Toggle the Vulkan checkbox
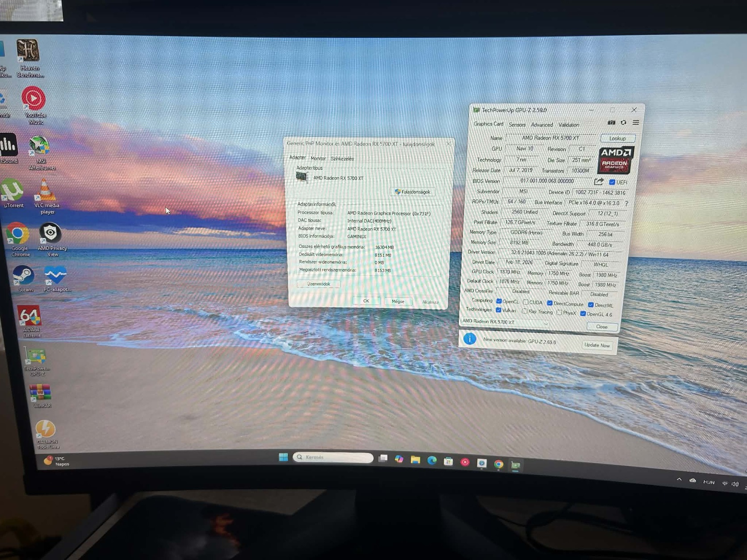 498,310
